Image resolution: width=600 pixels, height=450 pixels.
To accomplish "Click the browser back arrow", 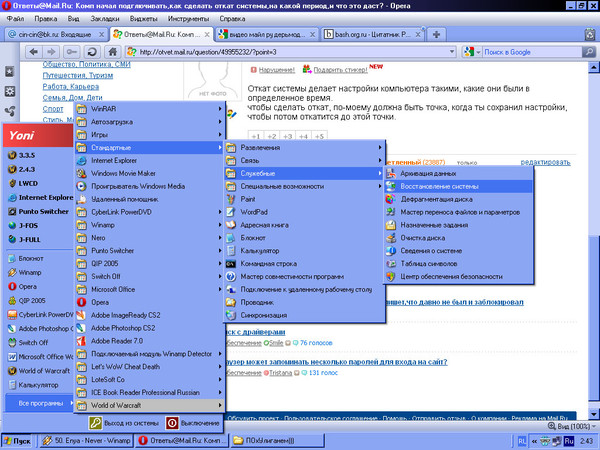I will 34,52.
